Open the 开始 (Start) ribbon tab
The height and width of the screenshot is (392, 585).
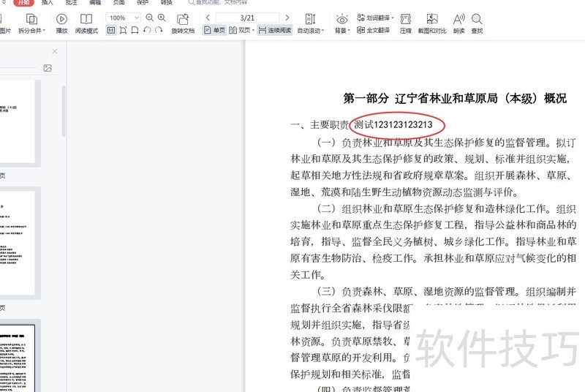[23, 3]
